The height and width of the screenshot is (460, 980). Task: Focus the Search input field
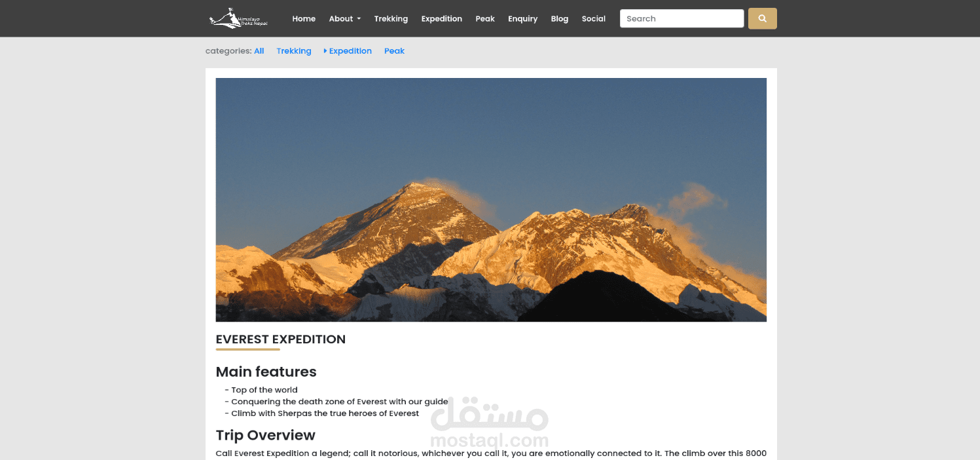(681, 18)
